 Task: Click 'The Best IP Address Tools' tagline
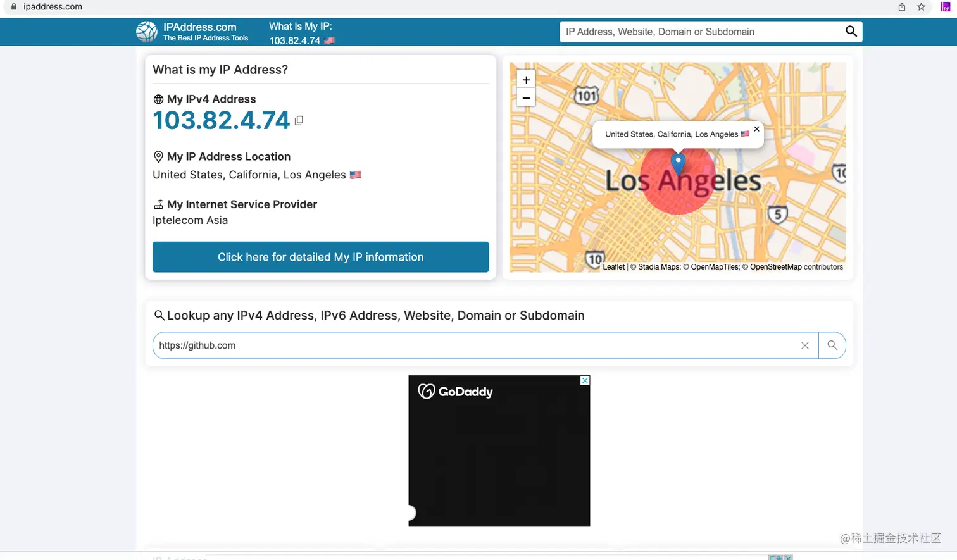(206, 38)
